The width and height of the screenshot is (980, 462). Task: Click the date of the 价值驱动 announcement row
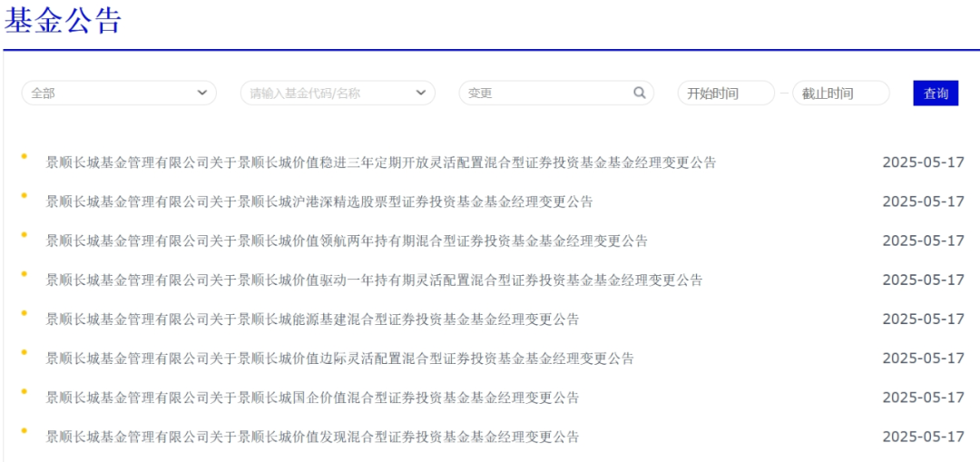pos(923,280)
